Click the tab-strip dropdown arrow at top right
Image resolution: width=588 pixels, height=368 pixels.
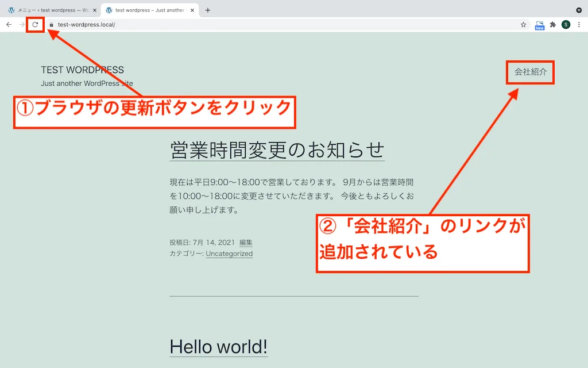[579, 10]
